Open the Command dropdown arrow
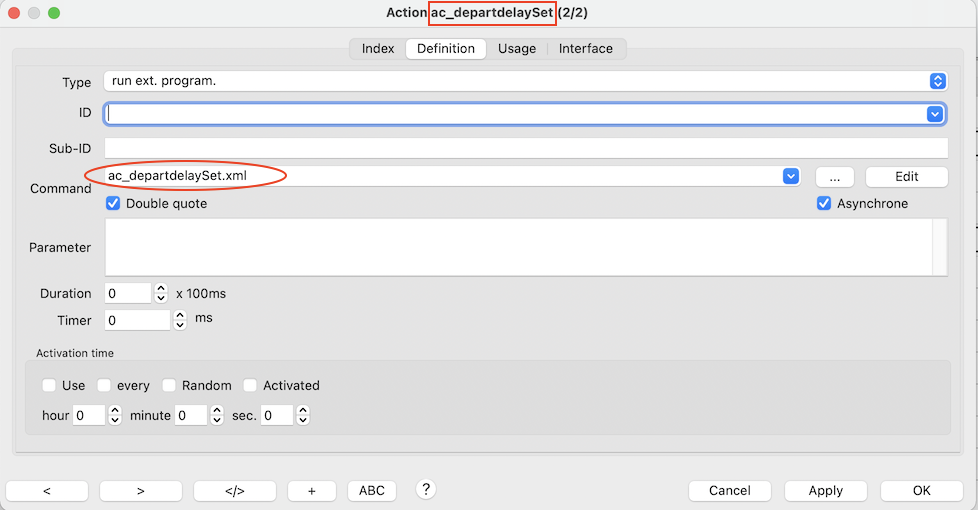This screenshot has height=510, width=978. click(791, 176)
